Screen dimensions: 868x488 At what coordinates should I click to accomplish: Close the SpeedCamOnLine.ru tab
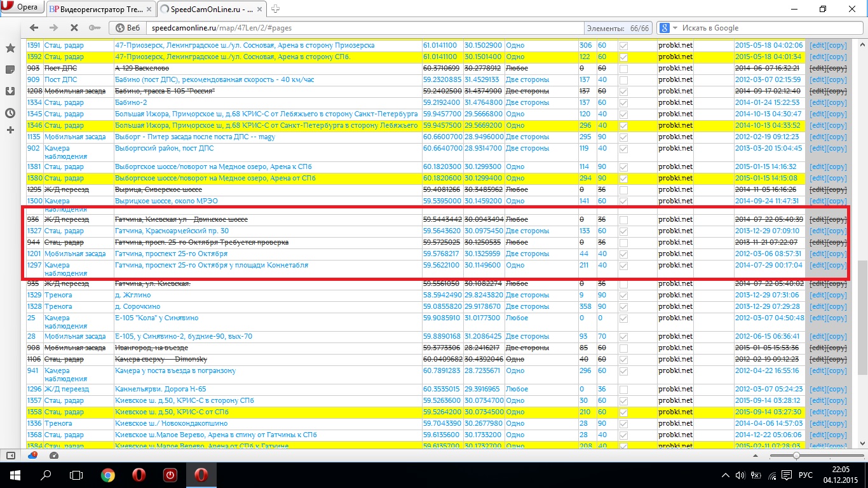259,9
